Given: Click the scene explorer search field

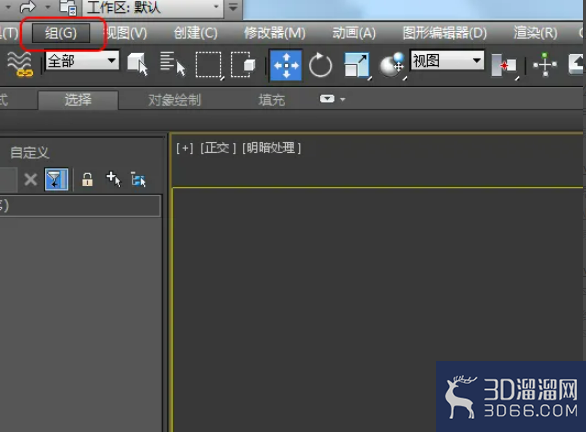Looking at the screenshot, I should point(9,179).
